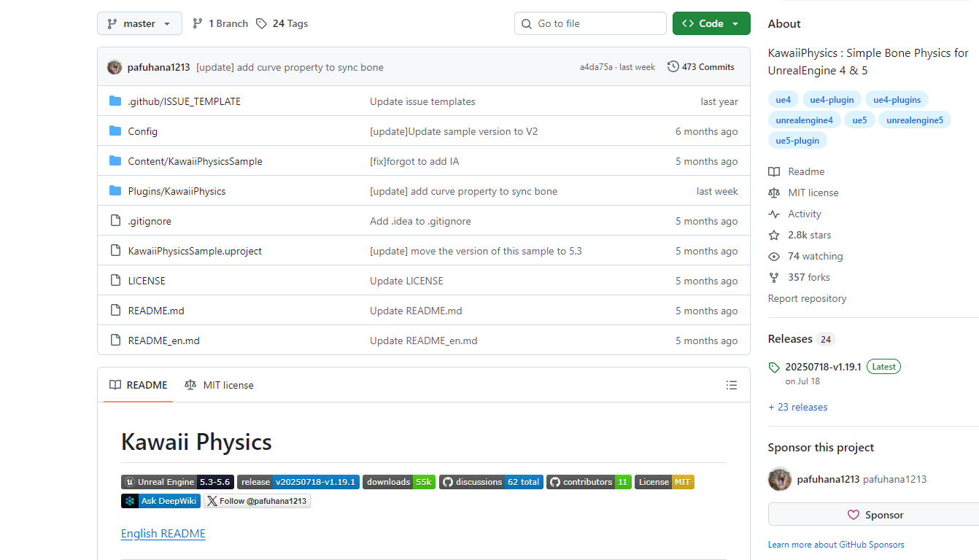
Task: Open Learn more about GitHub Sponsors
Action: click(x=836, y=545)
